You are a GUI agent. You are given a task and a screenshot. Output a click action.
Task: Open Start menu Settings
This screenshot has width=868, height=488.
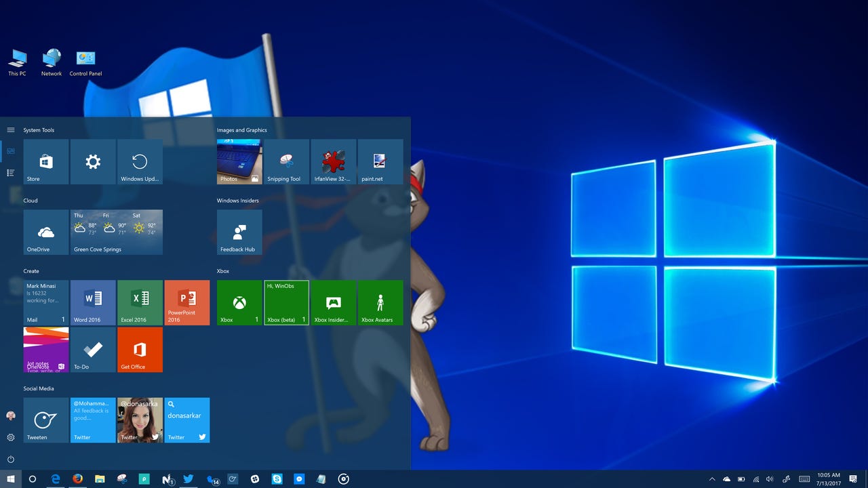click(x=11, y=437)
